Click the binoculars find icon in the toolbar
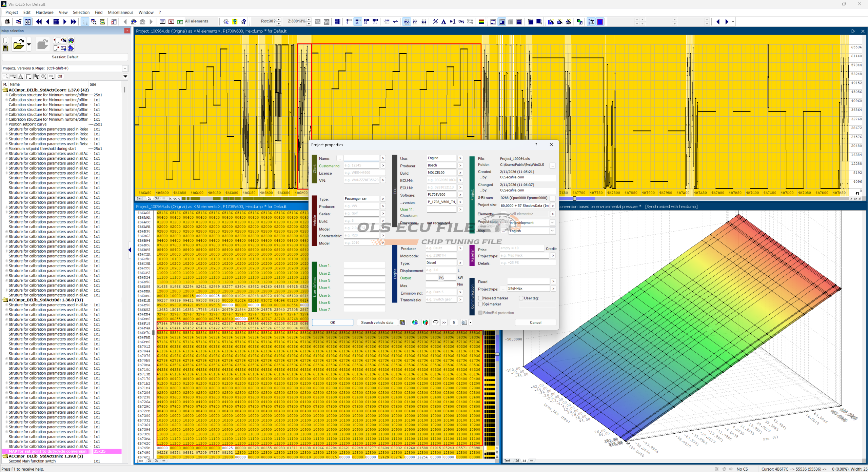 [134, 22]
